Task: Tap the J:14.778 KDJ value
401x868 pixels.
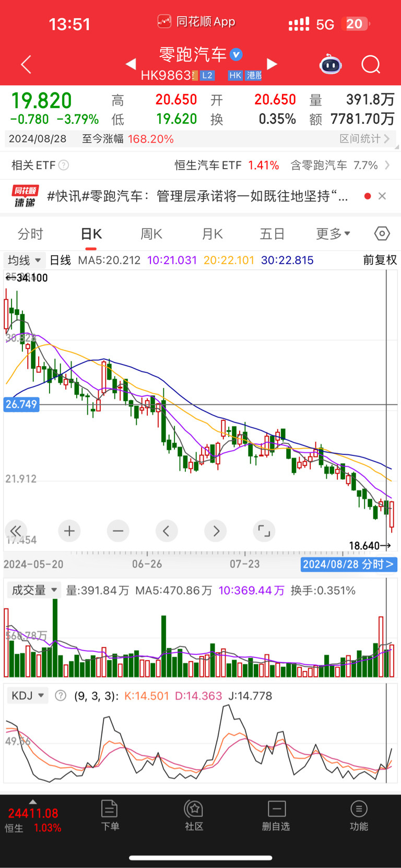Action: coord(250,696)
